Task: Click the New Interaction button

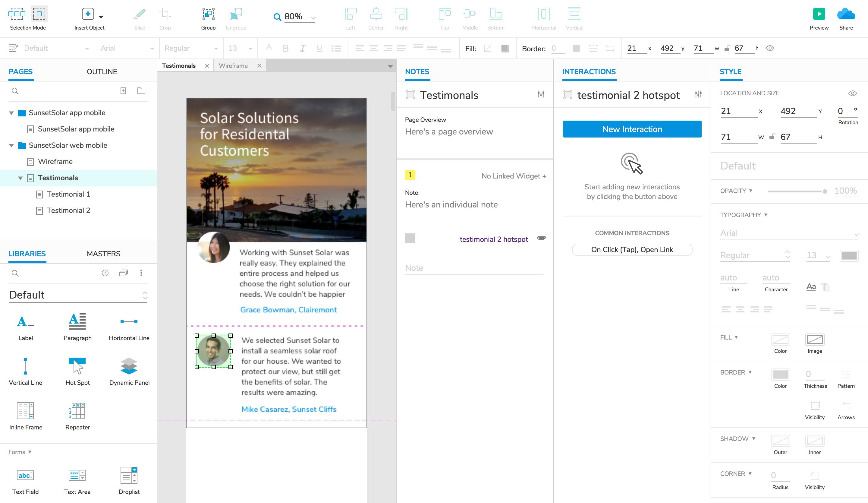Action: 632,129
